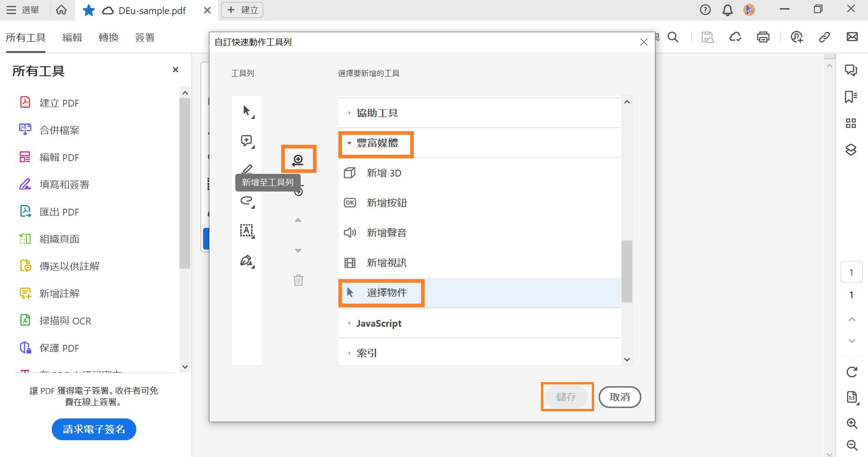Click the page number input field

pyautogui.click(x=852, y=272)
